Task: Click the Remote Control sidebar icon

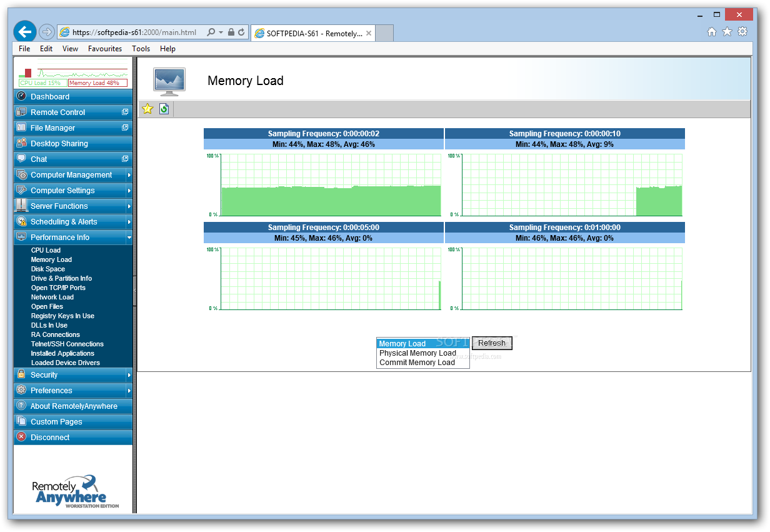Action: pos(22,112)
